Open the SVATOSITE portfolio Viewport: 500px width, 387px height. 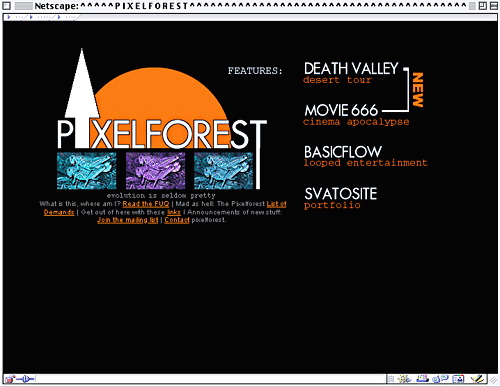341,198
